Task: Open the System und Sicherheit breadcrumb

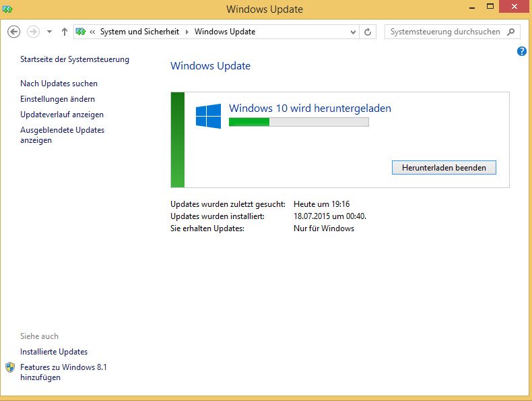Action: (139, 32)
